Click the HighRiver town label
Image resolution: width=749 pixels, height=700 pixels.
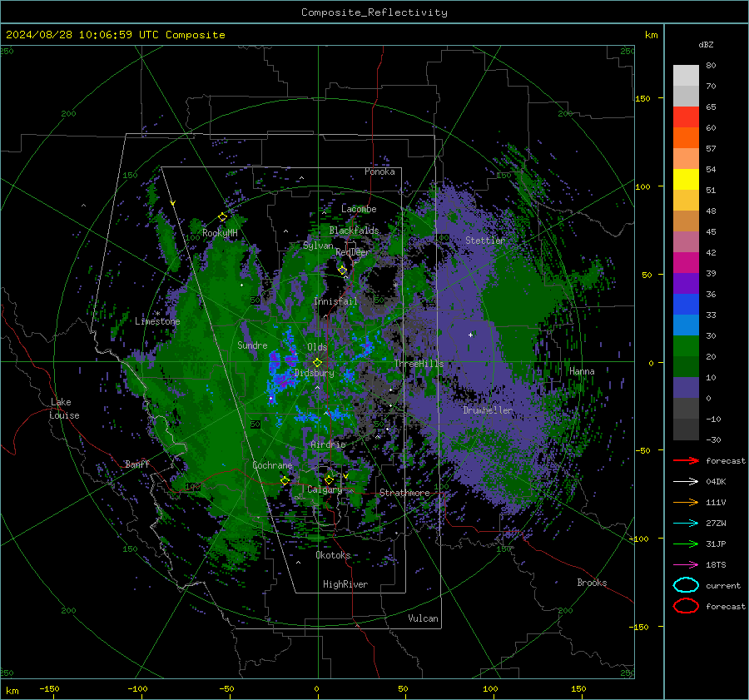pyautogui.click(x=345, y=584)
